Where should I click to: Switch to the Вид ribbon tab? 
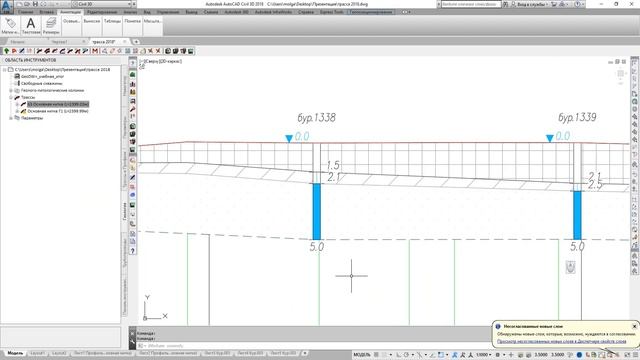(147, 12)
